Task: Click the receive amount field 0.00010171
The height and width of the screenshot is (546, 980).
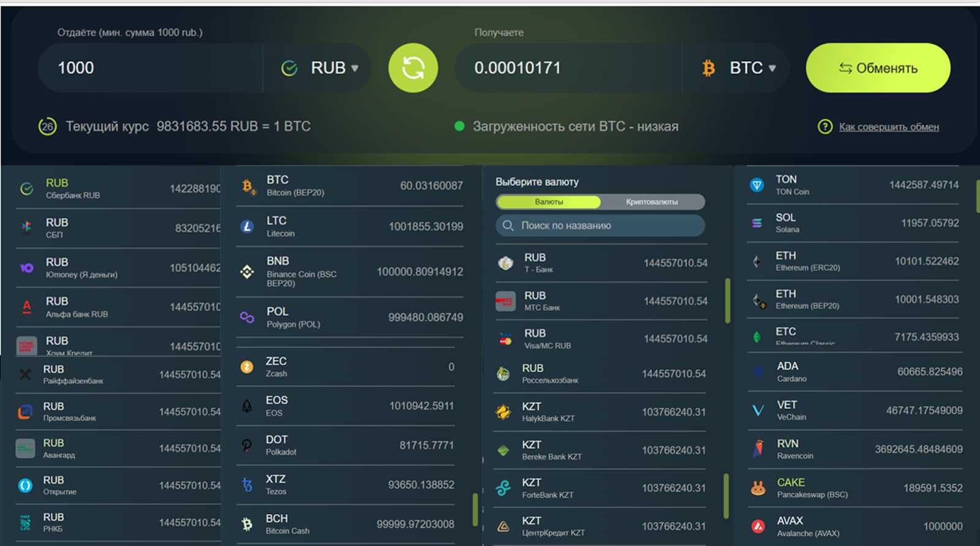Action: pyautogui.click(x=568, y=68)
